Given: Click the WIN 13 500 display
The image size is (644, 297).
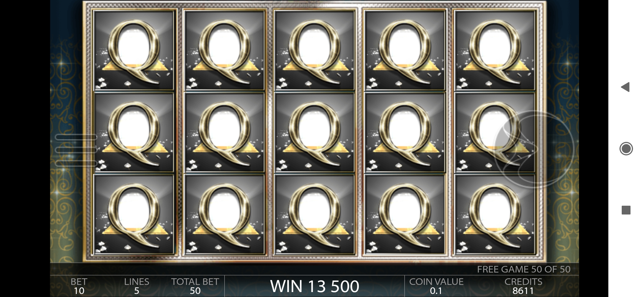Looking at the screenshot, I should pos(315,286).
